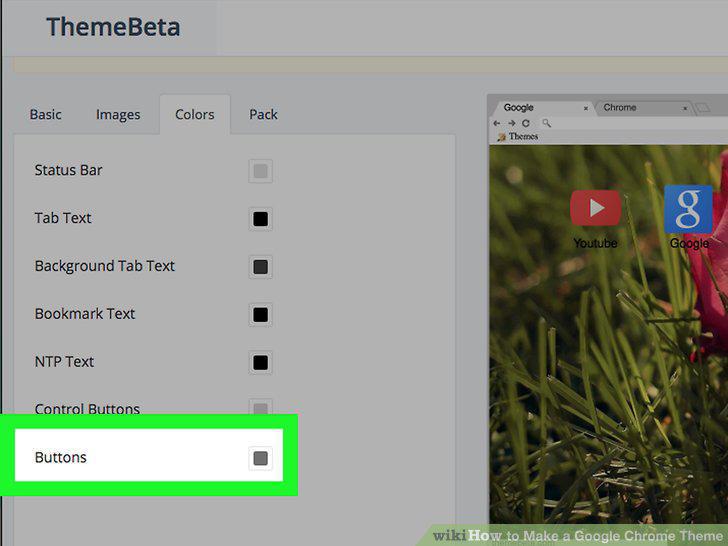Close the Google preview tab
This screenshot has height=546, width=728.
click(586, 108)
